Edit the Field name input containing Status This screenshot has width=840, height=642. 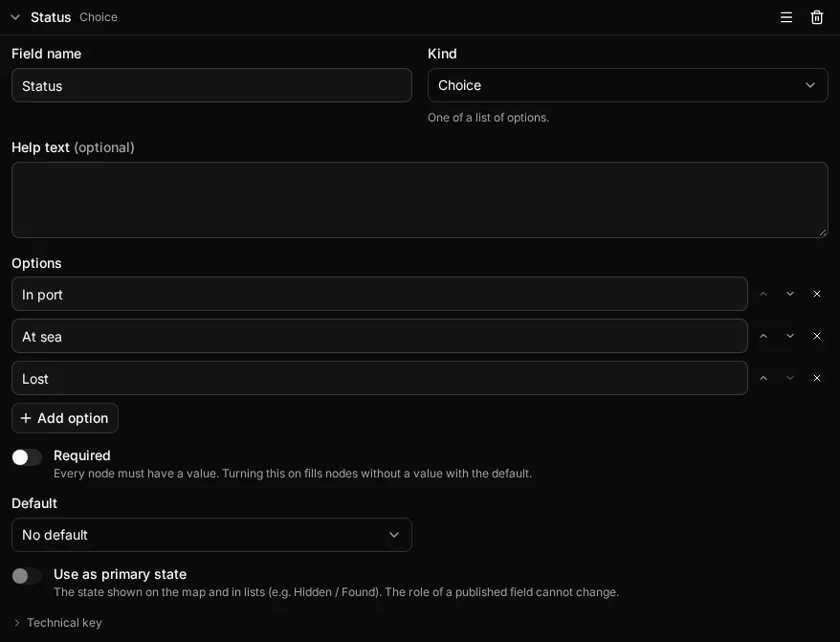click(x=211, y=85)
